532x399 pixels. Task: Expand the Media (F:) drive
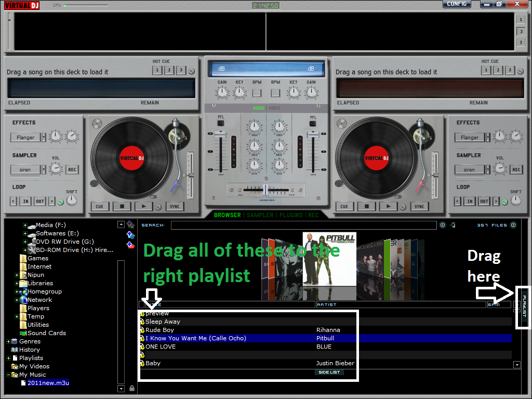tap(25, 225)
